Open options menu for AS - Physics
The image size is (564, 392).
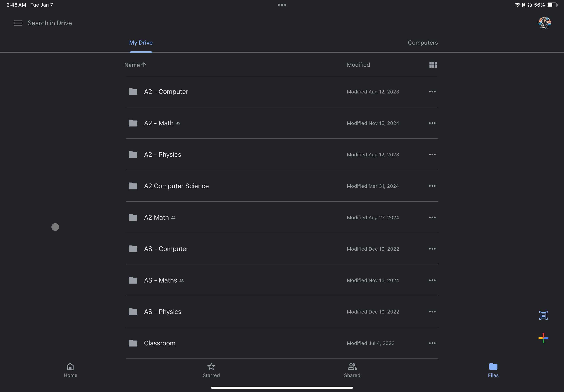point(432,312)
